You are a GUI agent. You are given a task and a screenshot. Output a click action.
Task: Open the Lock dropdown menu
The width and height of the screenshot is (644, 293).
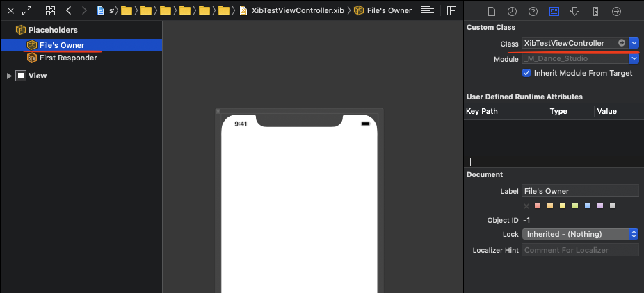coord(580,234)
